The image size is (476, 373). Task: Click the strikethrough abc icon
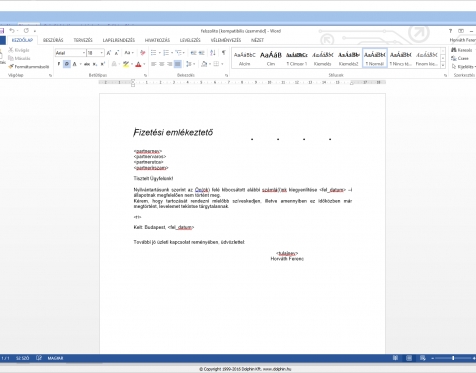87,64
